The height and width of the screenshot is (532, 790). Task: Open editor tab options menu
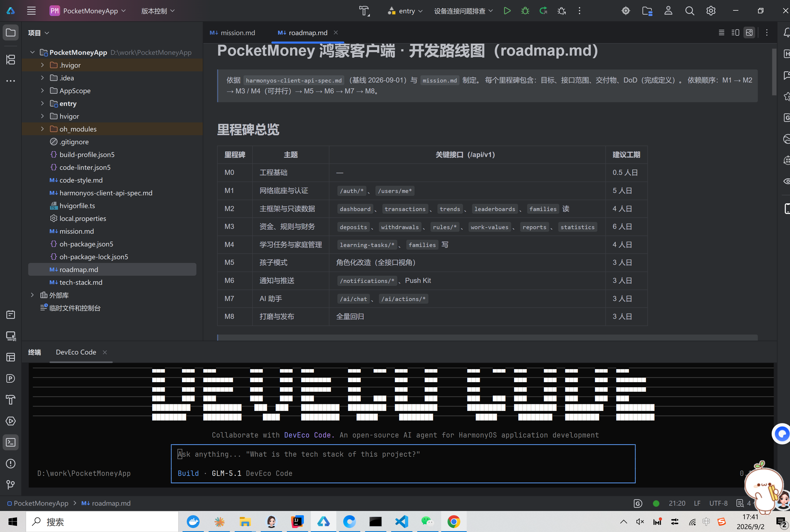[767, 32]
